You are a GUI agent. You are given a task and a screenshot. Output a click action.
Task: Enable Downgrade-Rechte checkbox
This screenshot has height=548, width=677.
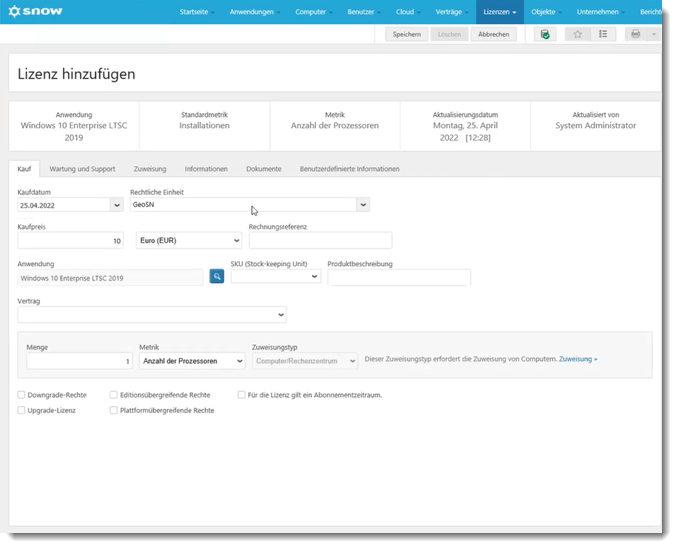pos(21,395)
